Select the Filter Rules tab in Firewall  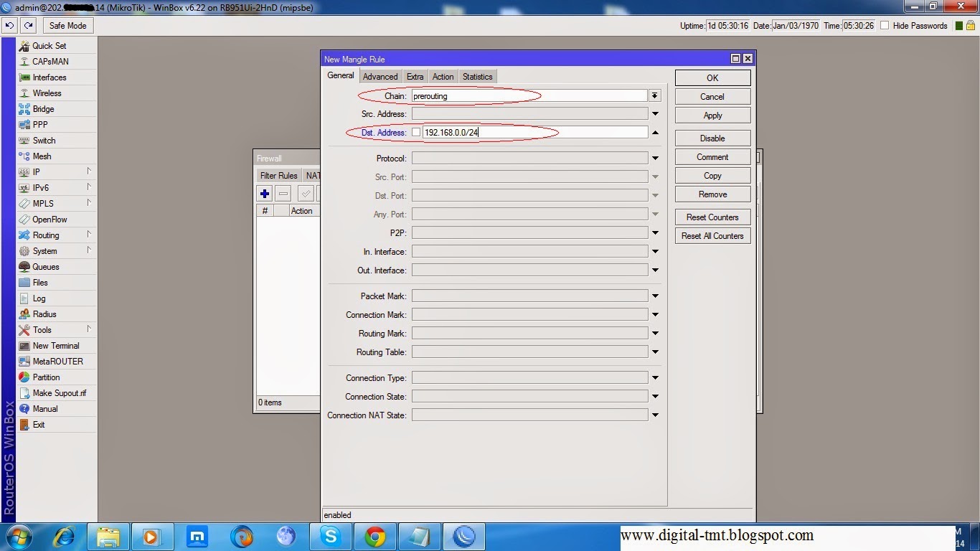point(278,176)
